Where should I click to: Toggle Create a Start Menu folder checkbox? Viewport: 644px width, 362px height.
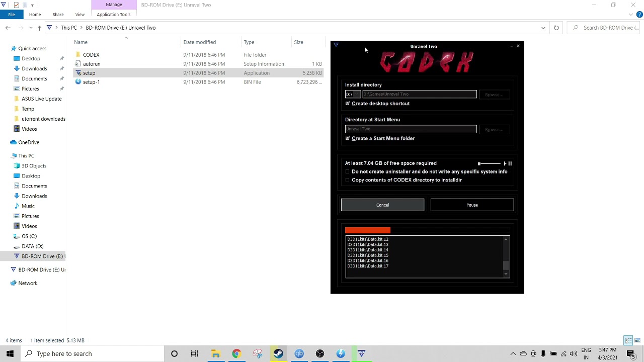pyautogui.click(x=348, y=138)
